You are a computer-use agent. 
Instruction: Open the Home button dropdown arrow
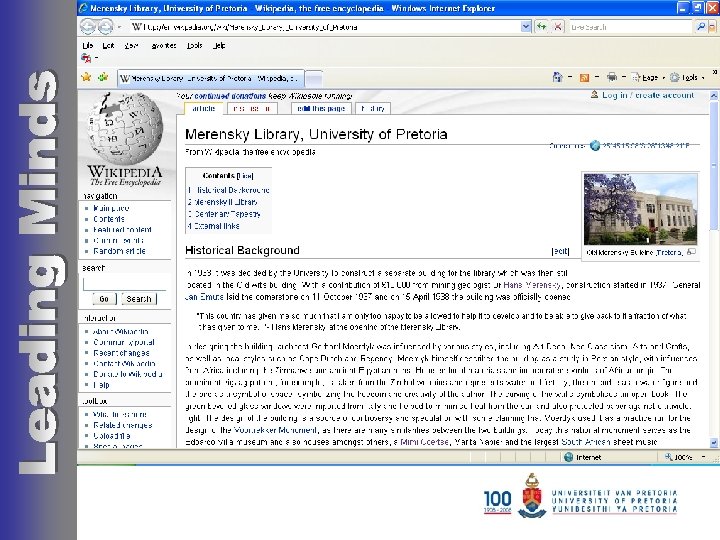click(x=570, y=77)
